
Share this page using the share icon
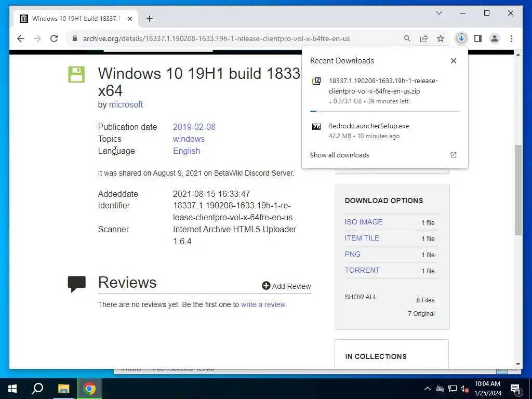[424, 38]
